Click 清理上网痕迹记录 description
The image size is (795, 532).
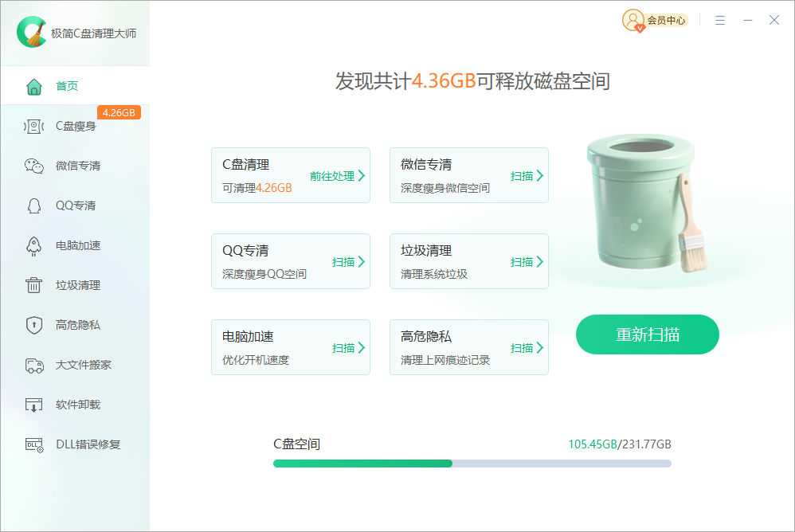coord(445,360)
